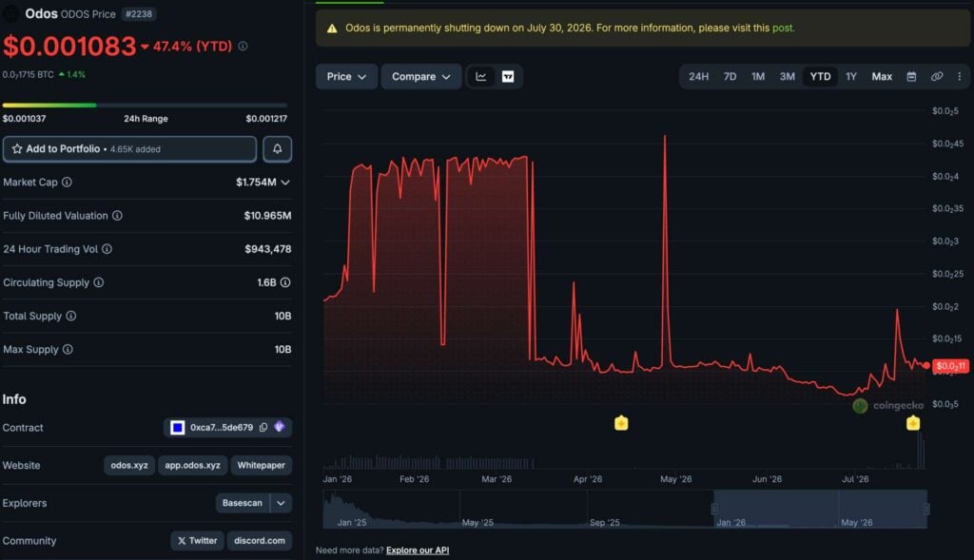974x560 pixels.
Task: Click Add to Portfolio button
Action: point(129,149)
